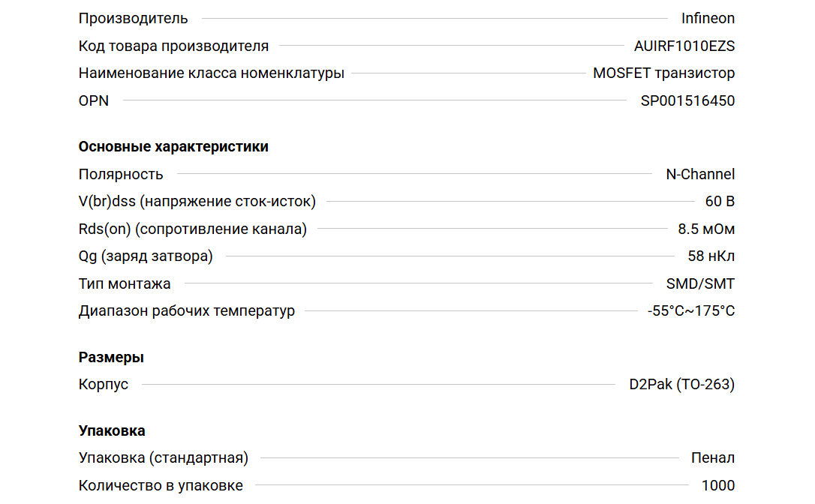Select the 60 В voltage value

(720, 202)
